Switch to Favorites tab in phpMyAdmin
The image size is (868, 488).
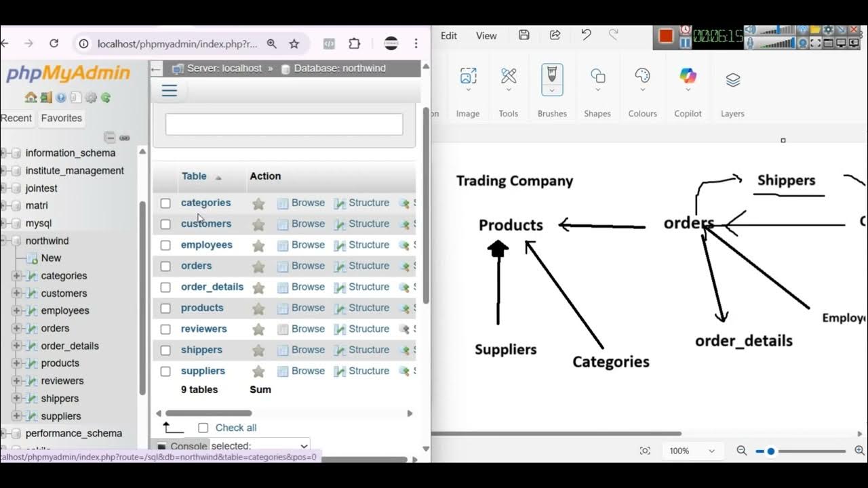[x=62, y=118]
